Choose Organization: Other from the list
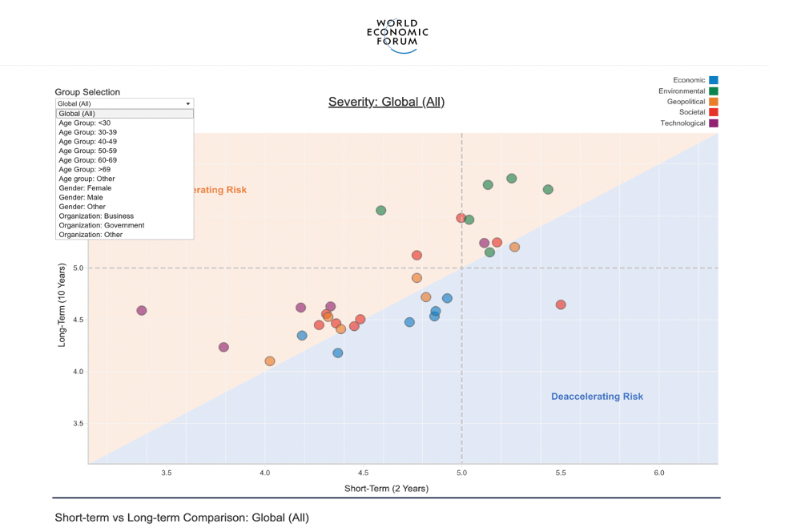The width and height of the screenshot is (809, 532). click(124, 235)
